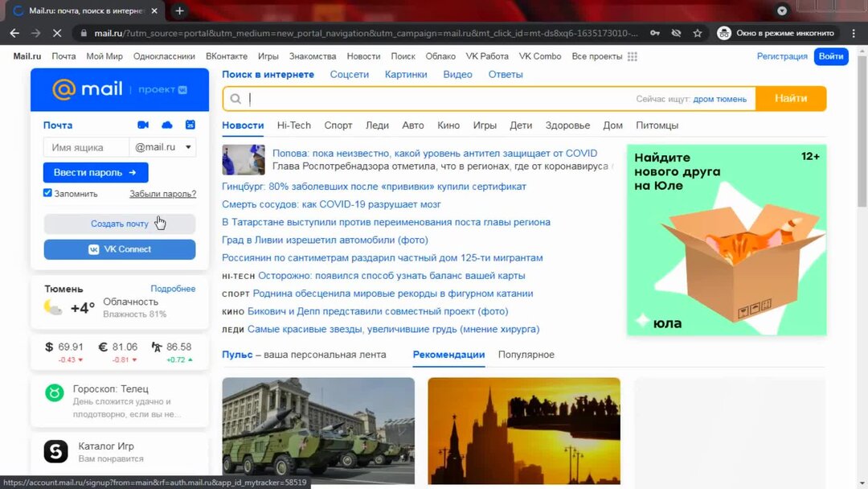This screenshot has width=868, height=489.
Task: Click the weather moon cloud icon
Action: (53, 307)
